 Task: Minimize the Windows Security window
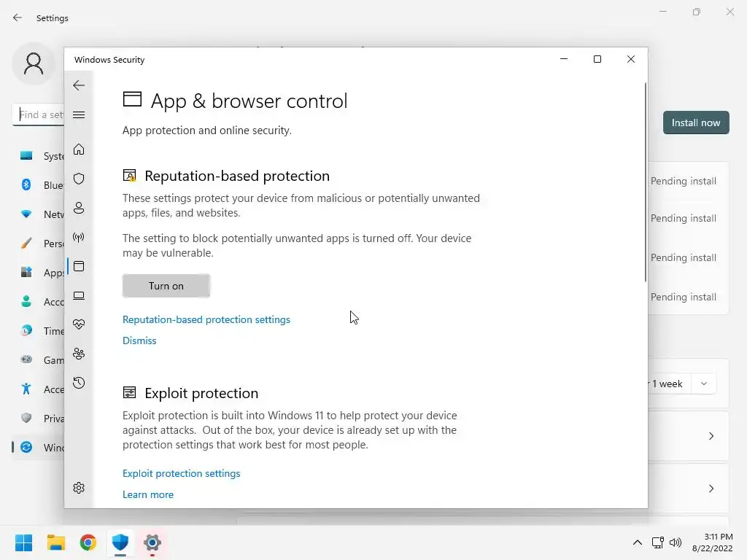click(564, 59)
